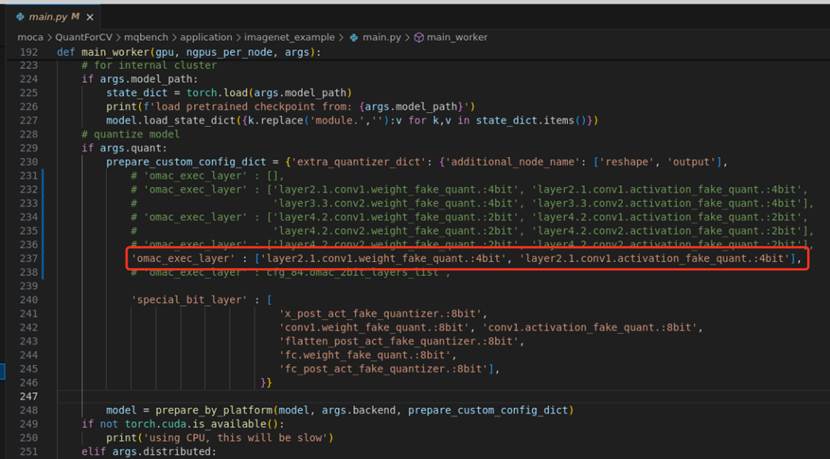Click line number 237 in the gutter

[x=28, y=260]
